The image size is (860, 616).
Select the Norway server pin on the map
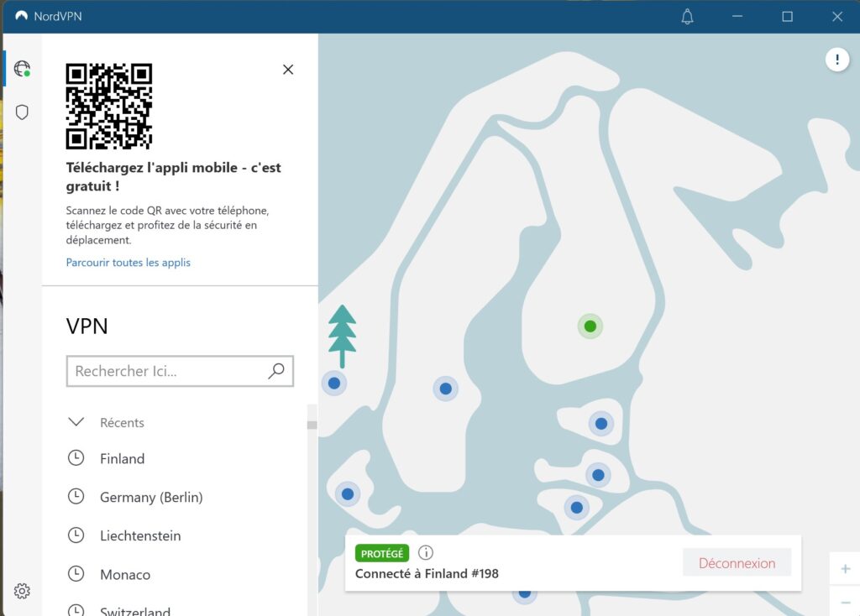point(334,383)
